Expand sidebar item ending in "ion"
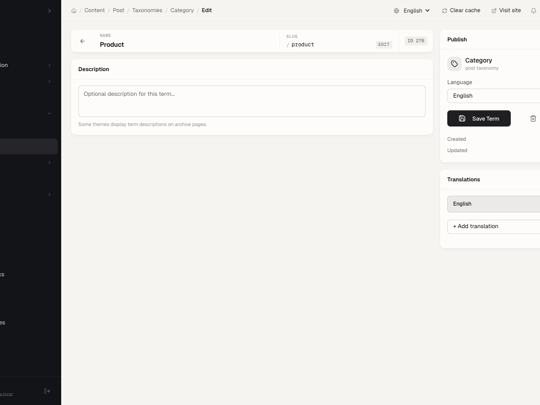The width and height of the screenshot is (540, 405). click(x=49, y=65)
